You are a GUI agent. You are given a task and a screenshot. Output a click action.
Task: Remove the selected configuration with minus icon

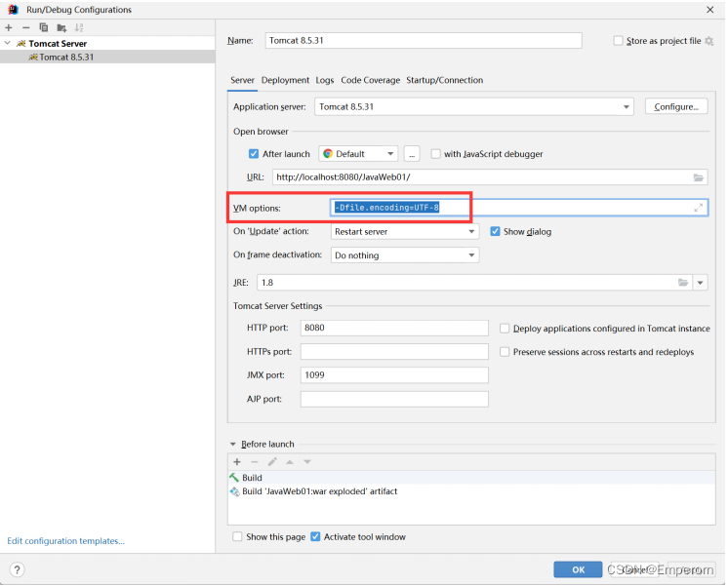(x=25, y=28)
